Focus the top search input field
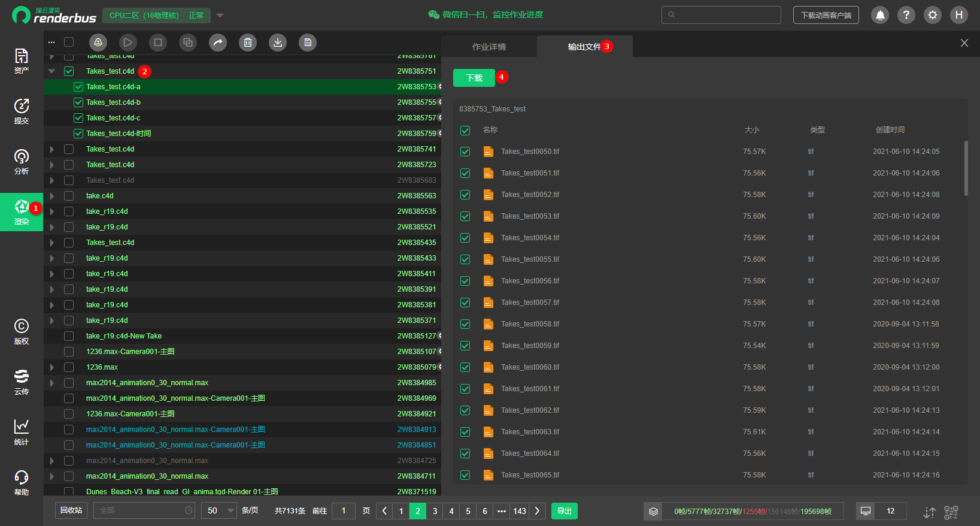 (x=721, y=15)
